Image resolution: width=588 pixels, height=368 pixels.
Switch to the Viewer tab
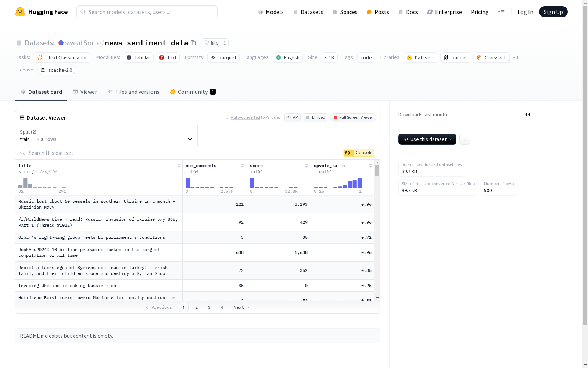85,92
